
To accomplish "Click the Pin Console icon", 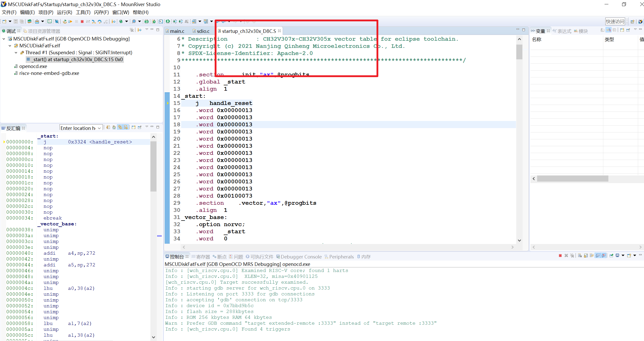I will pos(611,255).
